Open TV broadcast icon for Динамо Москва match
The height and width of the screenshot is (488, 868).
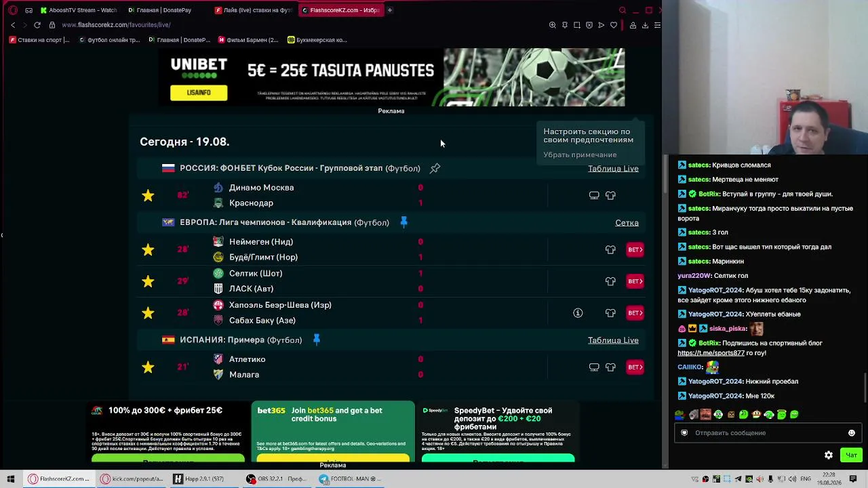point(594,195)
